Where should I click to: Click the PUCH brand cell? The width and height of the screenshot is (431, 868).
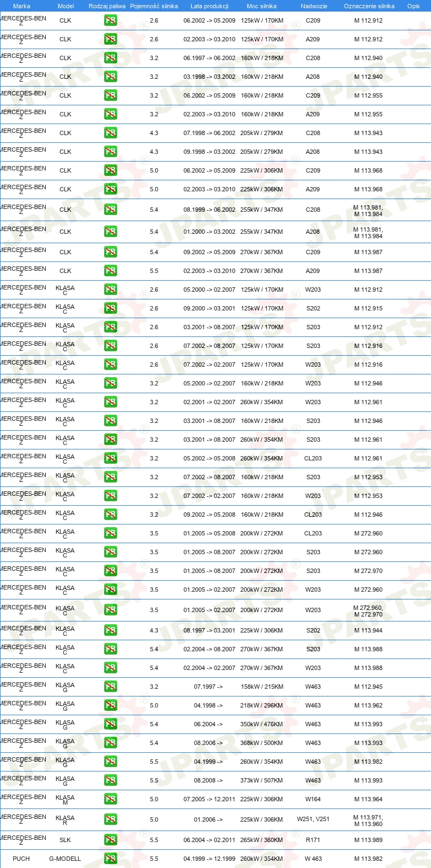point(21,859)
